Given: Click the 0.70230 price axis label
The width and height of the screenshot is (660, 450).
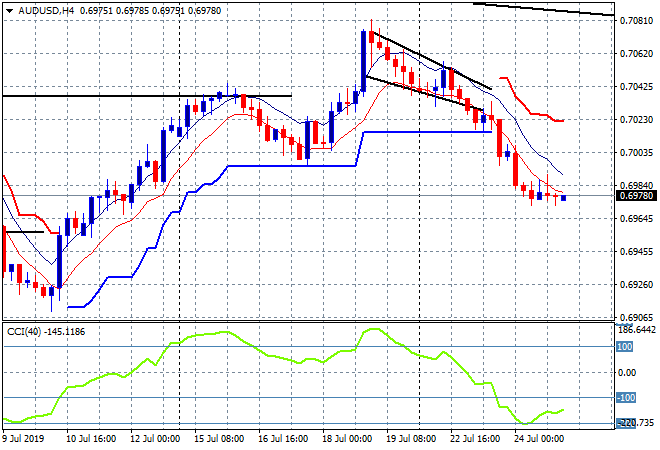Looking at the screenshot, I should (x=636, y=120).
